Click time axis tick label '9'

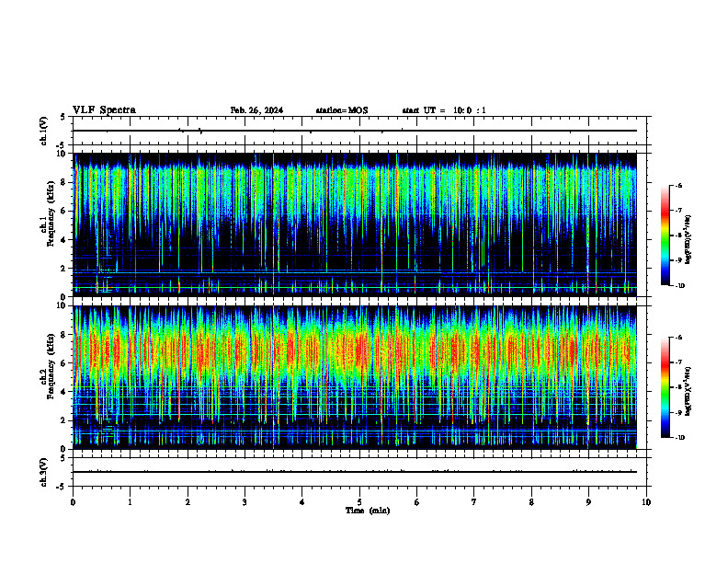[x=588, y=502]
